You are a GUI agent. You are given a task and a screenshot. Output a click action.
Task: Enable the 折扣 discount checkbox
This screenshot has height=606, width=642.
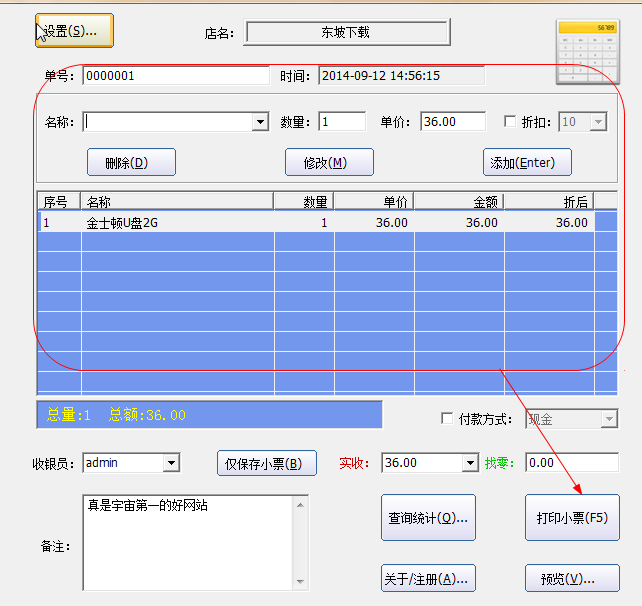510,122
